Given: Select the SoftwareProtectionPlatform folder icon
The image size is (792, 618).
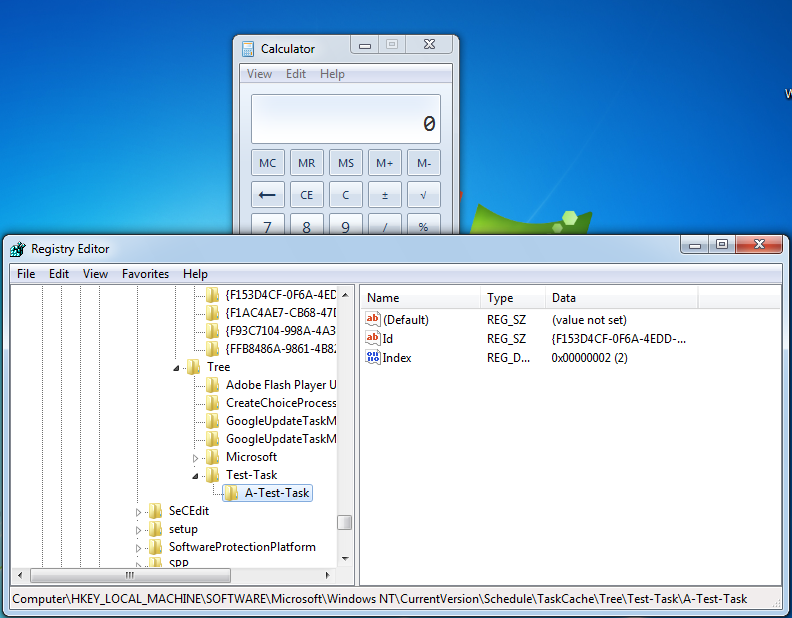Looking at the screenshot, I should pyautogui.click(x=155, y=547).
